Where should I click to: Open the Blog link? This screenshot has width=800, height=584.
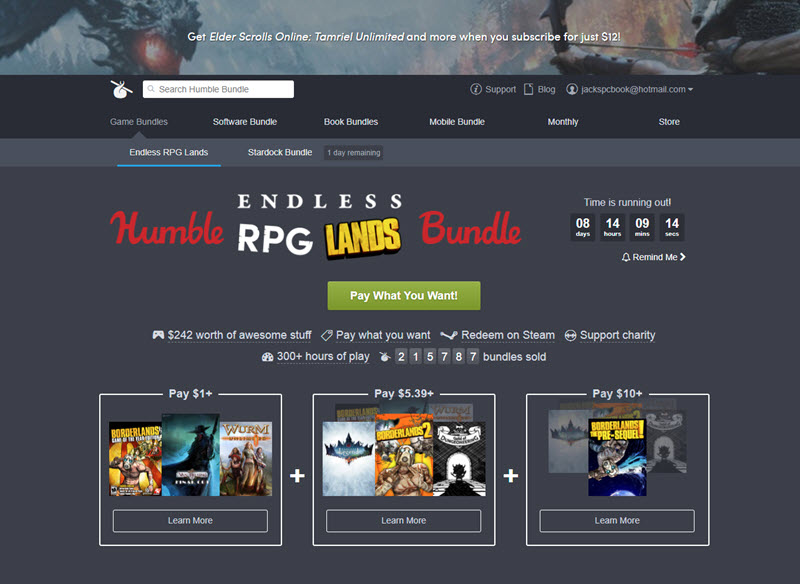(x=546, y=89)
